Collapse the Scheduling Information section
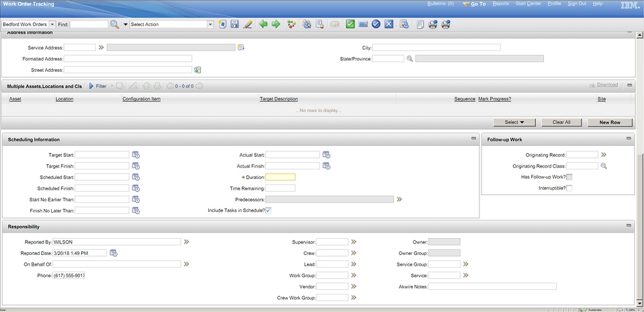644x312 pixels. 473,139
